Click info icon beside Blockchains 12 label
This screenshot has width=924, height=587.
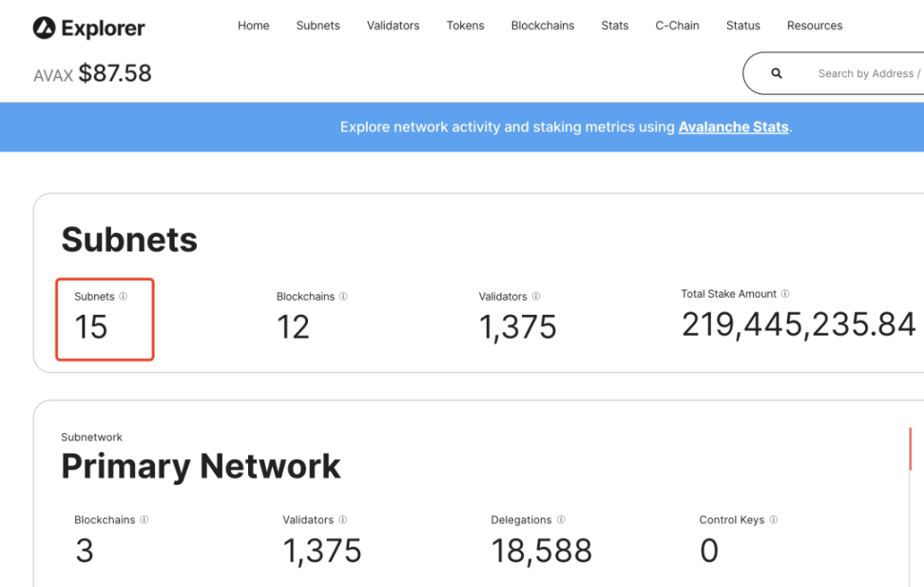click(343, 297)
